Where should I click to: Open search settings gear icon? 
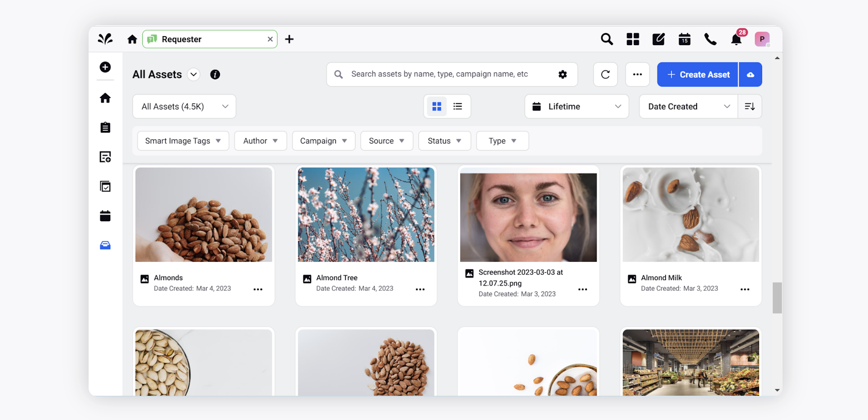pos(562,75)
